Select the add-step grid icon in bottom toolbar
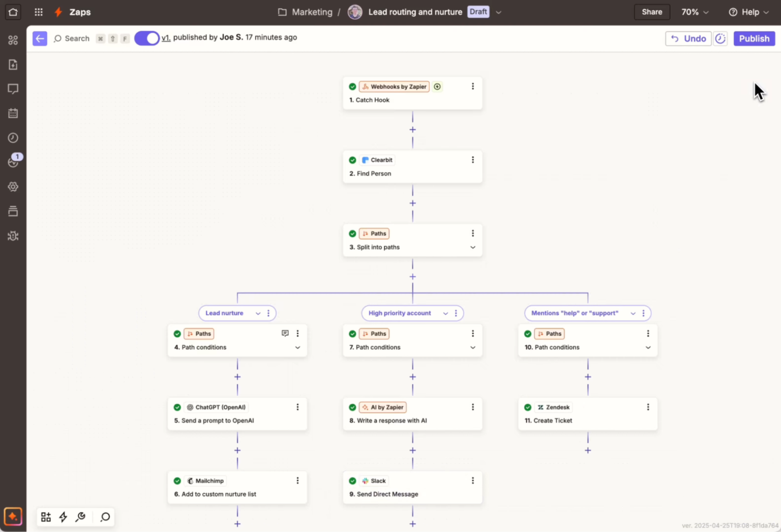Image resolution: width=781 pixels, height=532 pixels. point(45,517)
